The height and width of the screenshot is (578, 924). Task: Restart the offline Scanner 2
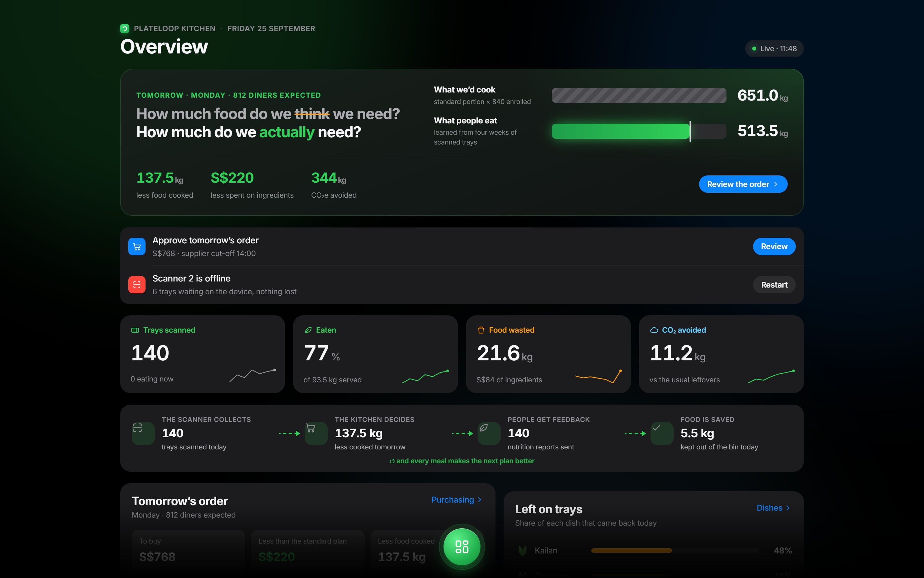[774, 285]
